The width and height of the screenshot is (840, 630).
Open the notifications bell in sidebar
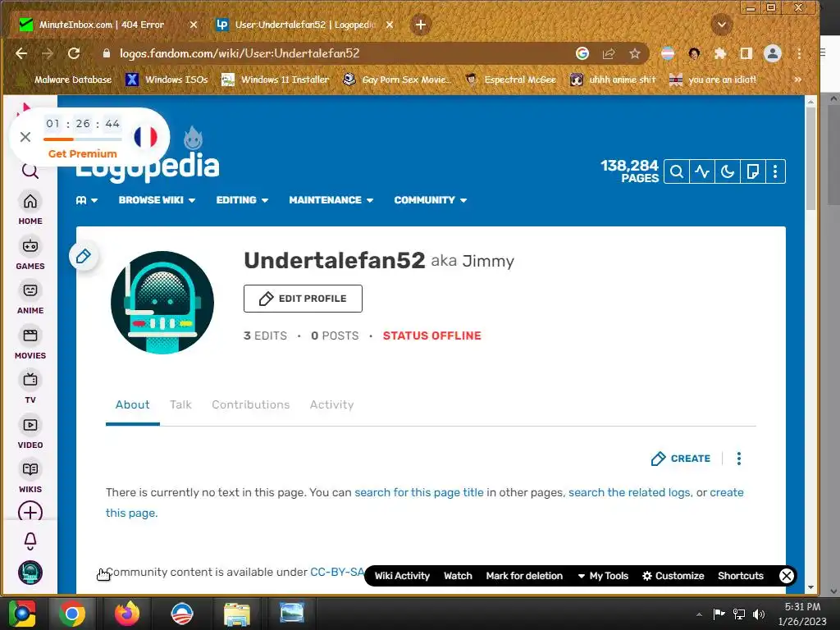pyautogui.click(x=30, y=541)
